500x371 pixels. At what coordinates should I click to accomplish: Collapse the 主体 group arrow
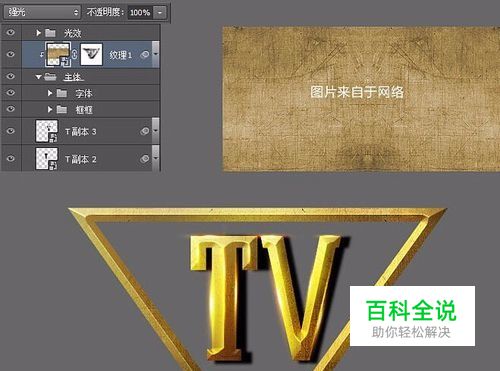click(x=38, y=77)
